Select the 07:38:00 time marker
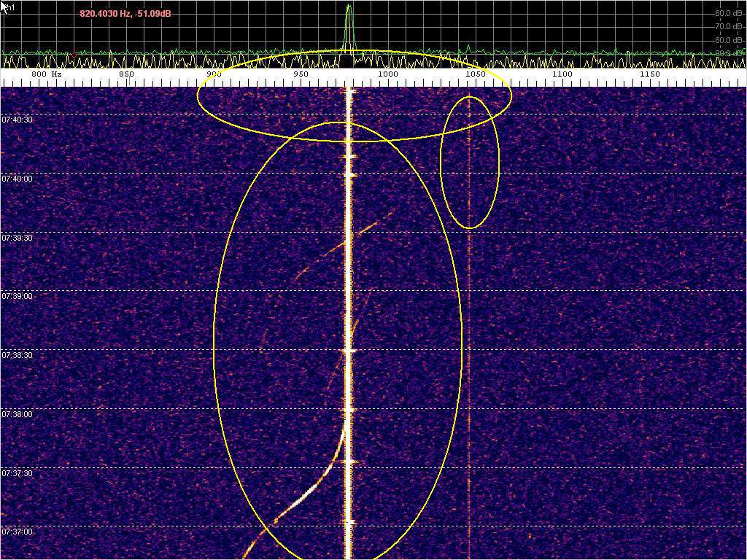 17,414
